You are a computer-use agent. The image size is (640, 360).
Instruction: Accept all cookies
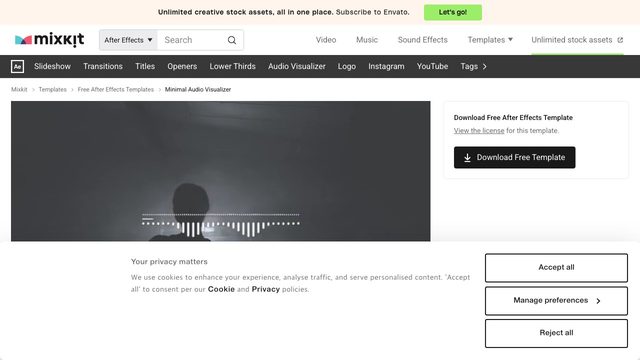[556, 268]
